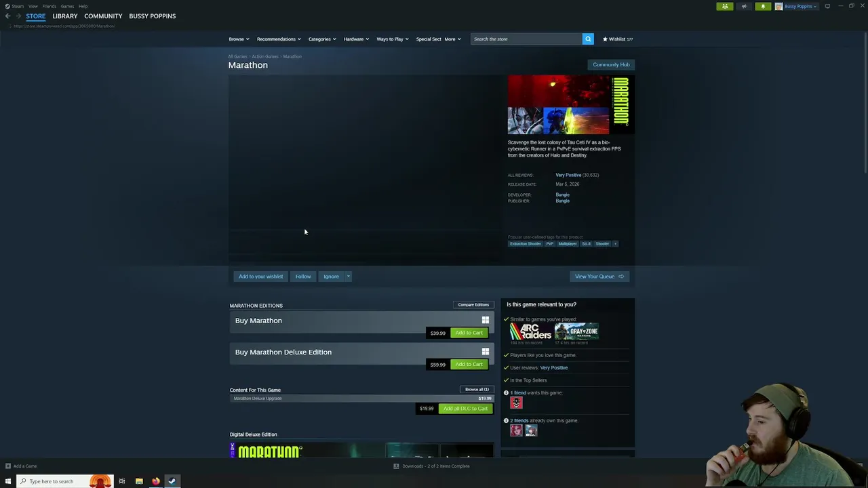Click the Marathon Deluxe Upgrade DLC row
Screen dimensions: 868x488
361,399
